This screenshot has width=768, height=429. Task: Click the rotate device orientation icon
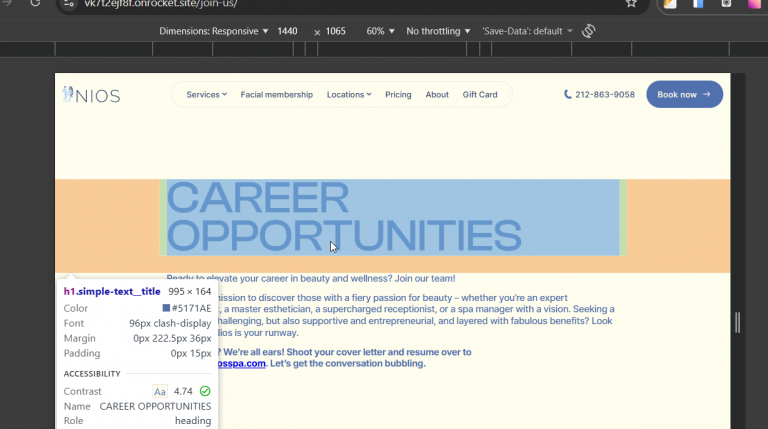point(588,31)
